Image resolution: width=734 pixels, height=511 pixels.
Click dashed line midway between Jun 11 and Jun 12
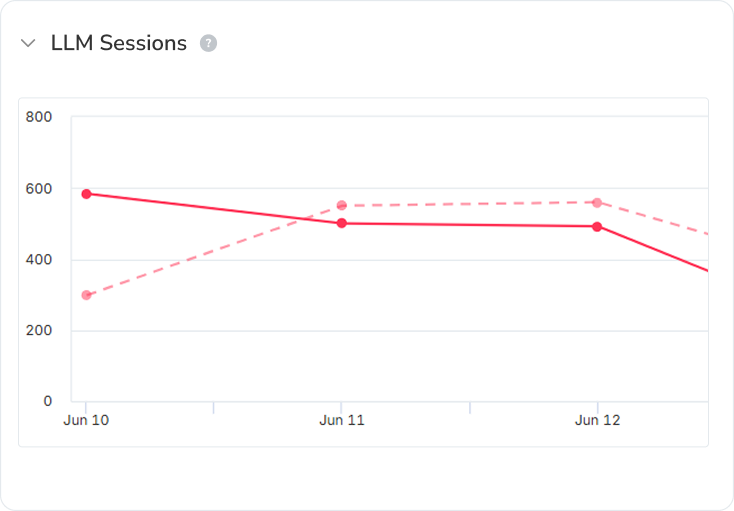pos(470,204)
